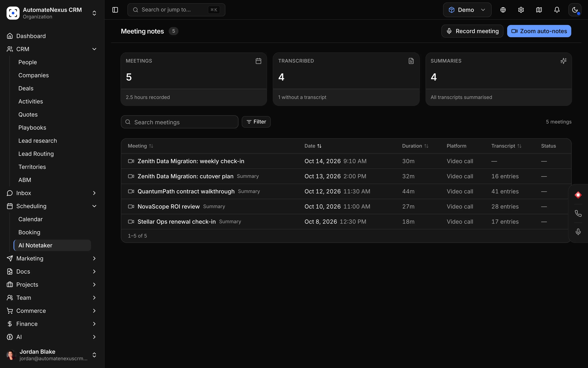Expand the Finance sidebar section
The image size is (588, 368).
pyautogui.click(x=94, y=324)
